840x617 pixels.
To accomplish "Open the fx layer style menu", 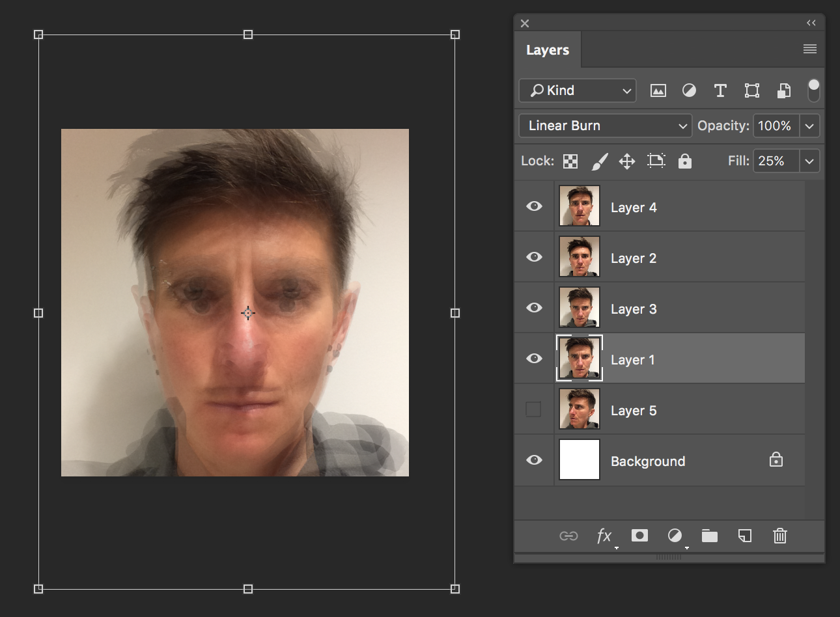I will click(604, 536).
